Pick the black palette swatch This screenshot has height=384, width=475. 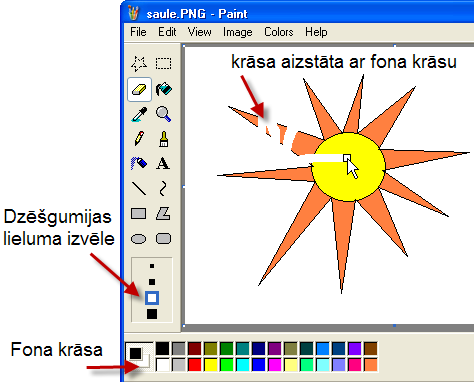[163, 349]
